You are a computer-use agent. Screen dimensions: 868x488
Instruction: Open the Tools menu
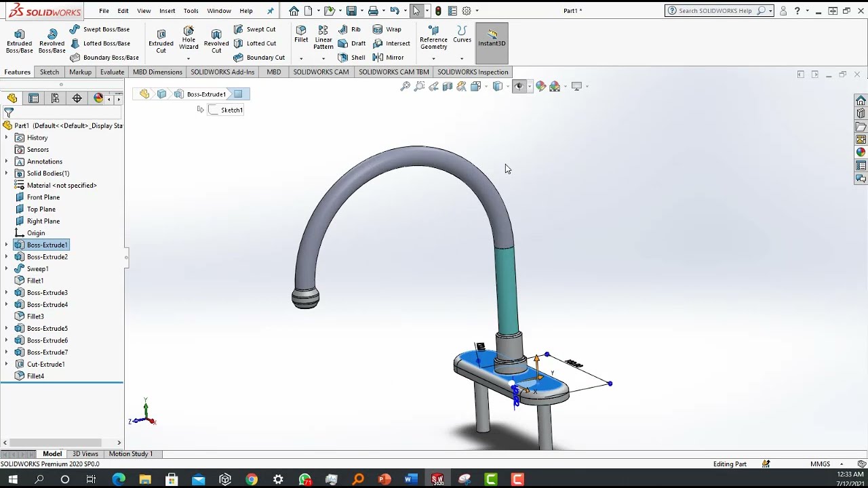pyautogui.click(x=191, y=11)
